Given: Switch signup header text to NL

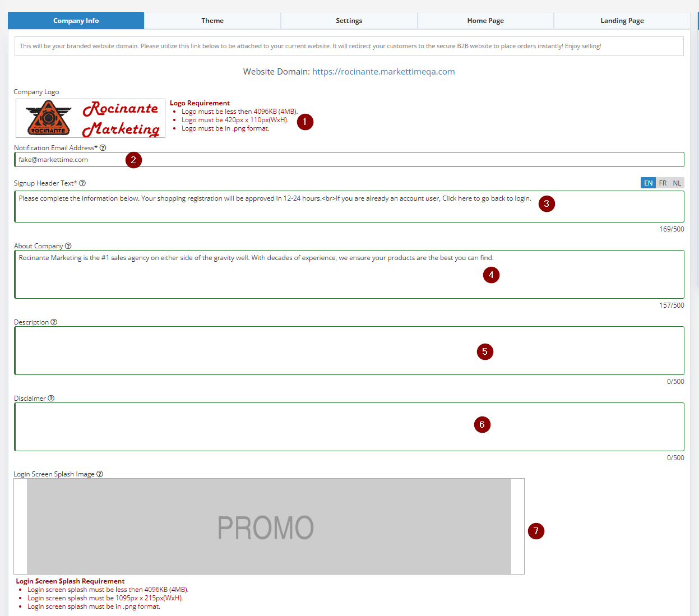Looking at the screenshot, I should (677, 182).
